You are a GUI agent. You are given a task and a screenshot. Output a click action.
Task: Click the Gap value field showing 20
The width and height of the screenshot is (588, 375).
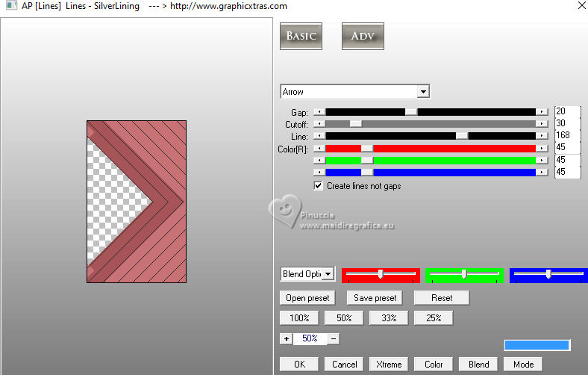(567, 111)
